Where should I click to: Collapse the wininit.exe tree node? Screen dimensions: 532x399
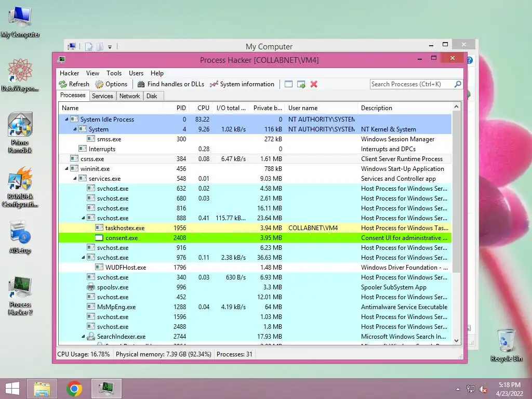(x=66, y=169)
